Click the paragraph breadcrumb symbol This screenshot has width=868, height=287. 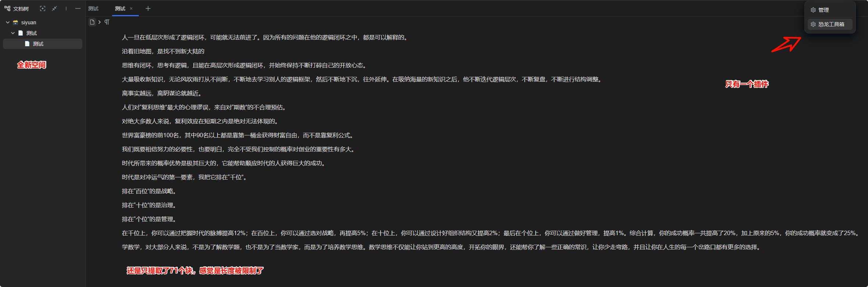(x=107, y=22)
